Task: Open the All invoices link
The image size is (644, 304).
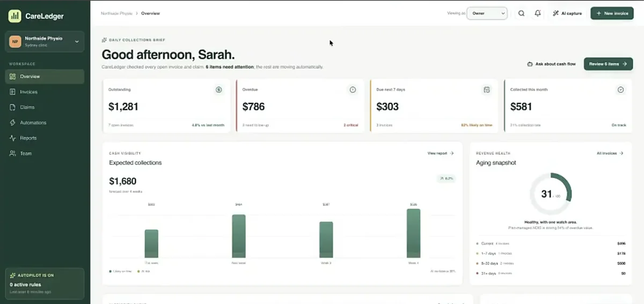Action: coord(610,153)
